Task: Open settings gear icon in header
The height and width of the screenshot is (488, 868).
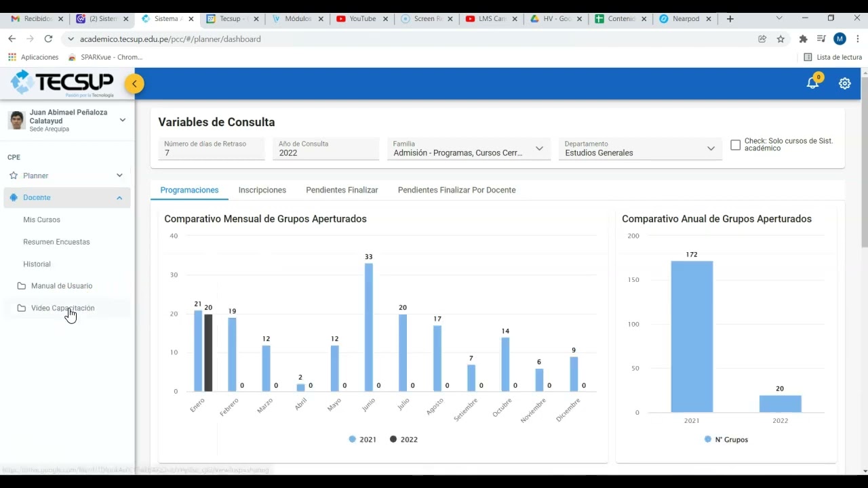Action: click(844, 83)
